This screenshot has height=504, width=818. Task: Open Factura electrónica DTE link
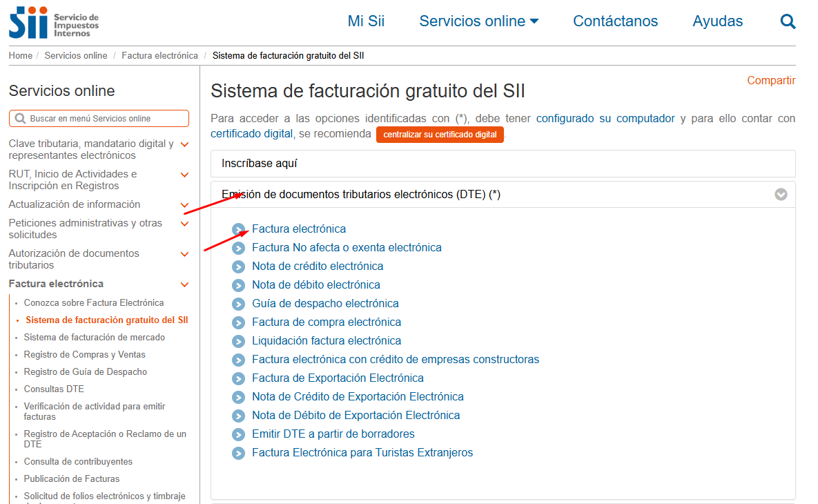(x=299, y=229)
